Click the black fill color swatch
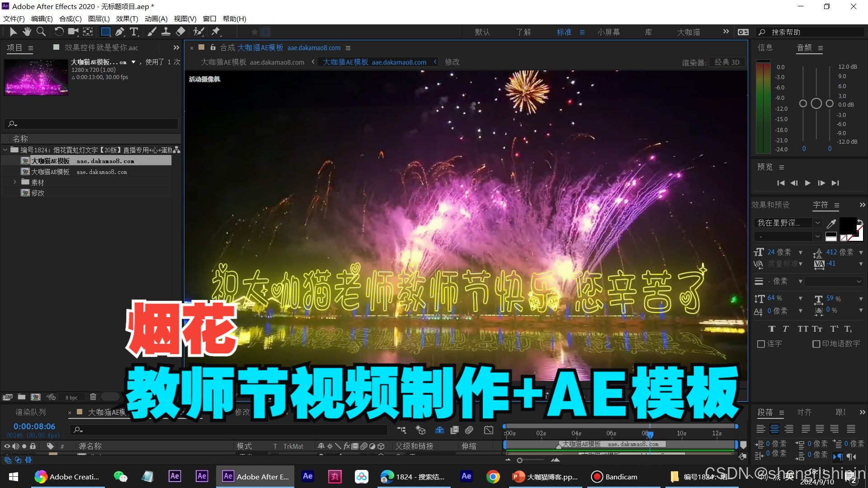Viewport: 868px width, 488px height. 848,225
